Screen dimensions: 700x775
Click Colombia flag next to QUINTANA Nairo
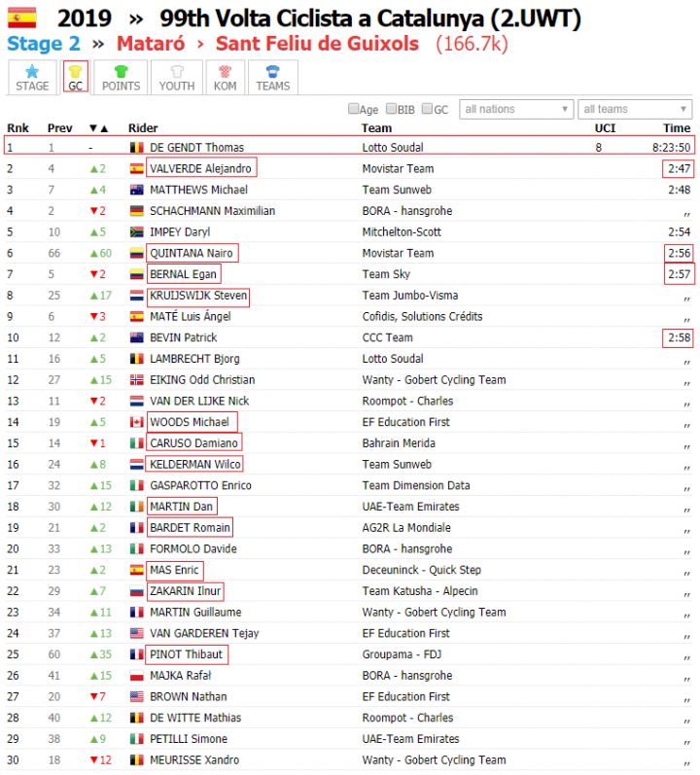coord(136,254)
